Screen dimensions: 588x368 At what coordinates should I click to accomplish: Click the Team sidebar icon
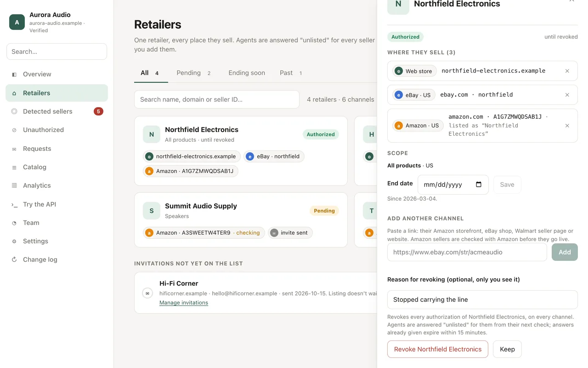click(14, 223)
